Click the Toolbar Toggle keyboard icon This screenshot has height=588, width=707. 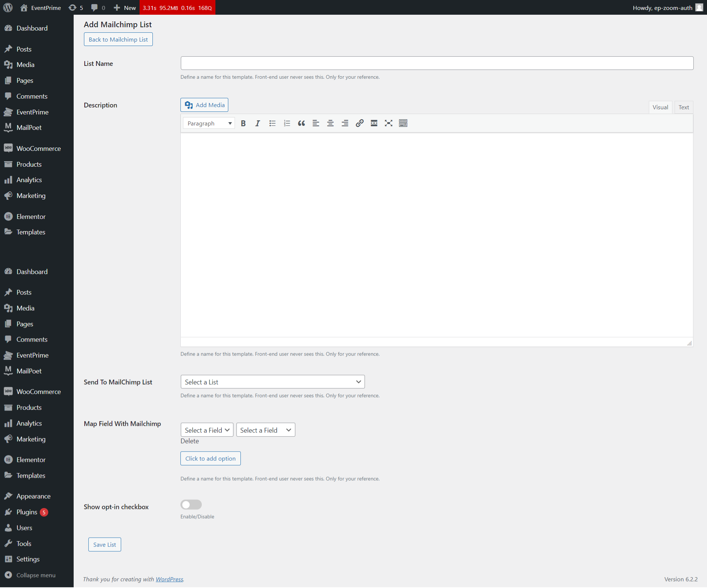click(x=403, y=123)
